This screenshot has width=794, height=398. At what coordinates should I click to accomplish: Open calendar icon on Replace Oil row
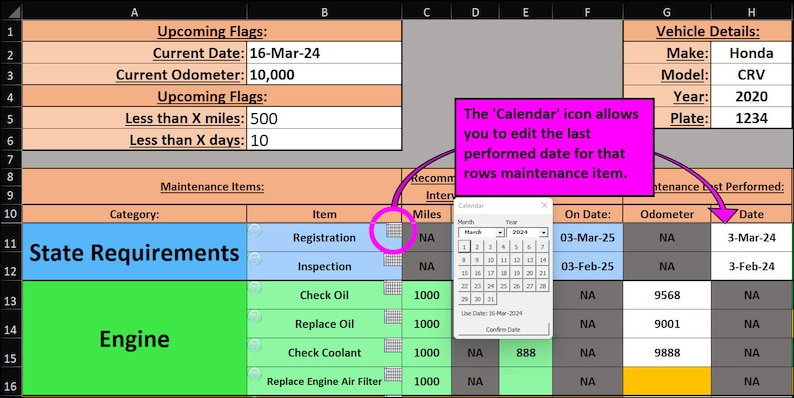[393, 317]
